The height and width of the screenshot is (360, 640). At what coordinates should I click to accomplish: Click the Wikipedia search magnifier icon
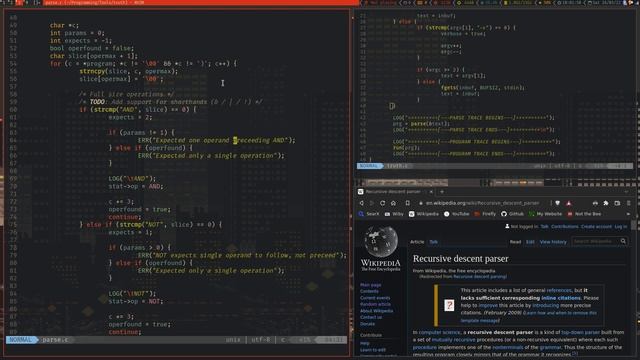pyautogui.click(x=623, y=241)
